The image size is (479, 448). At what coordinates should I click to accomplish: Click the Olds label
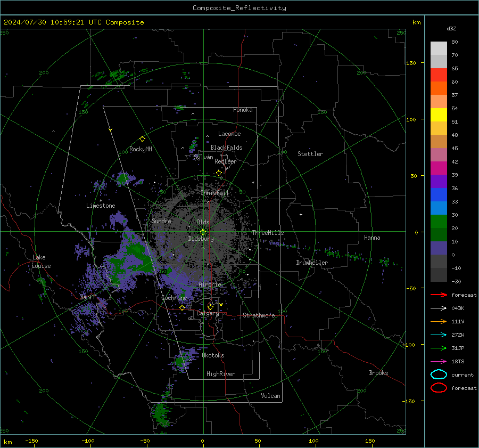203,222
